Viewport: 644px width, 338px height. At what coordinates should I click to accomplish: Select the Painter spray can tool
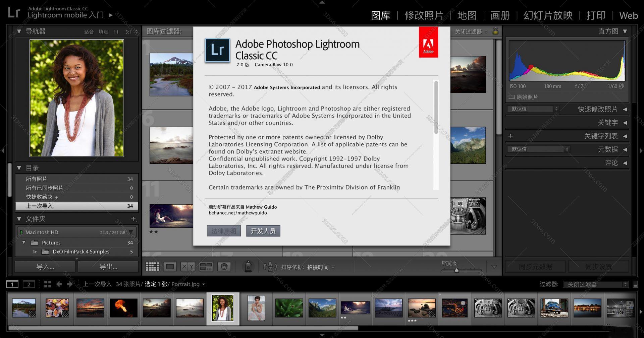pos(248,266)
